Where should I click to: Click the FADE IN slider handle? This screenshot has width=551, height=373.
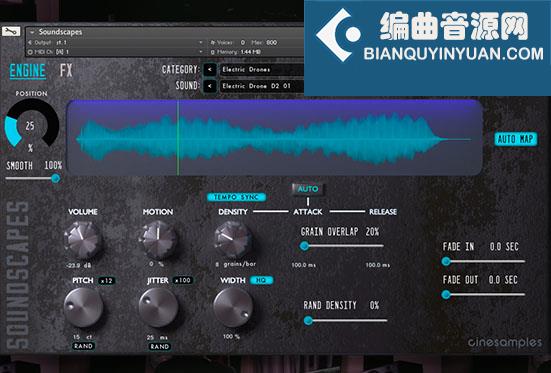[x=446, y=261]
